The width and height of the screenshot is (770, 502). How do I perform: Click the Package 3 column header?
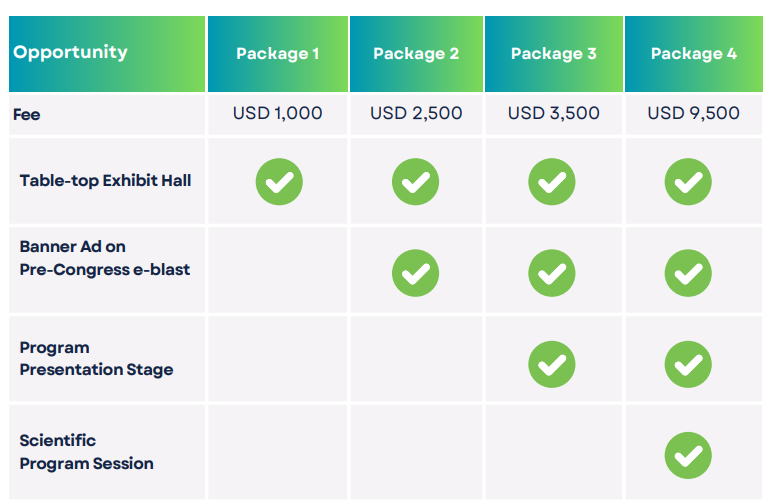point(553,54)
